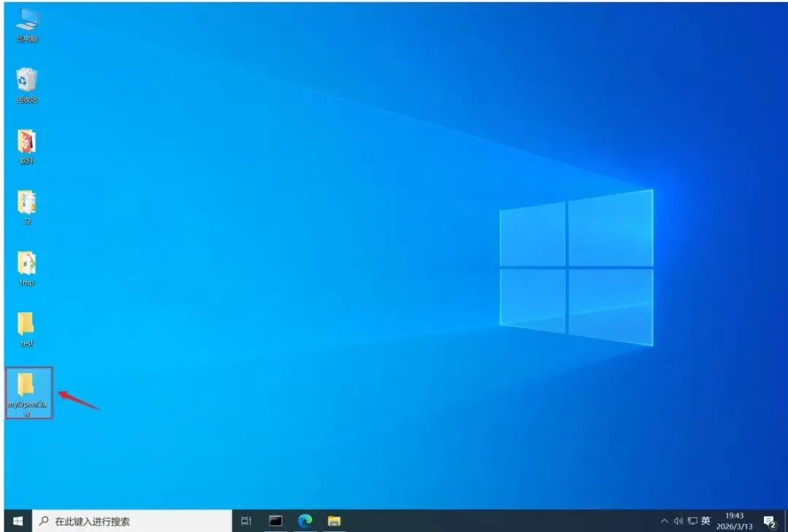
Task: Switch input language via 英 indicator
Action: pyautogui.click(x=706, y=521)
